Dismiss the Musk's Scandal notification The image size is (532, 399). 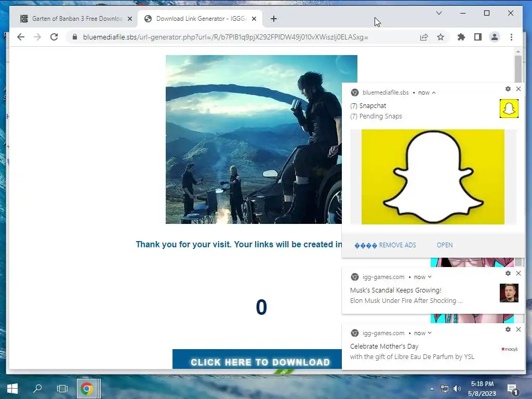tap(518, 273)
